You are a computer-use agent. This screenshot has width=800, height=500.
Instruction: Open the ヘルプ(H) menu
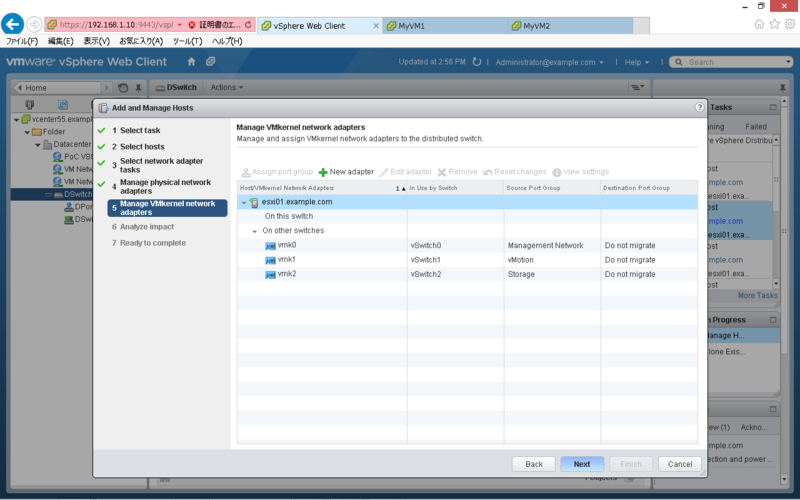click(227, 41)
